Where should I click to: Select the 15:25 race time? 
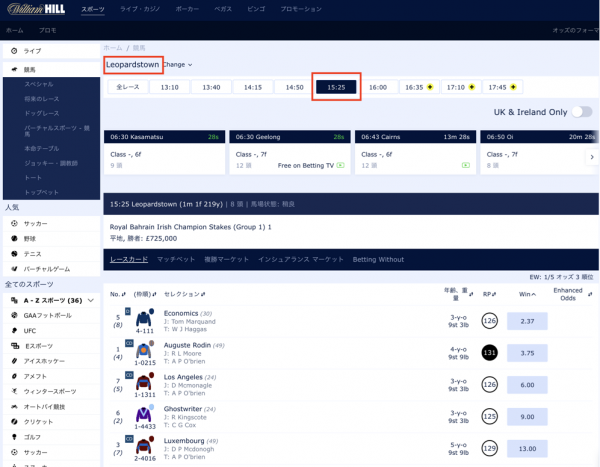pyautogui.click(x=336, y=87)
